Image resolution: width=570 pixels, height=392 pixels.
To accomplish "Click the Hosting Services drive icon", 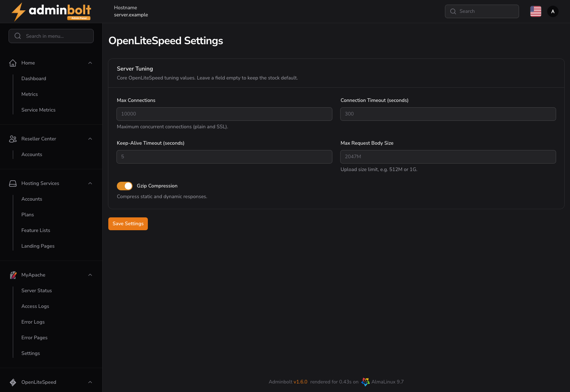I will (x=13, y=183).
